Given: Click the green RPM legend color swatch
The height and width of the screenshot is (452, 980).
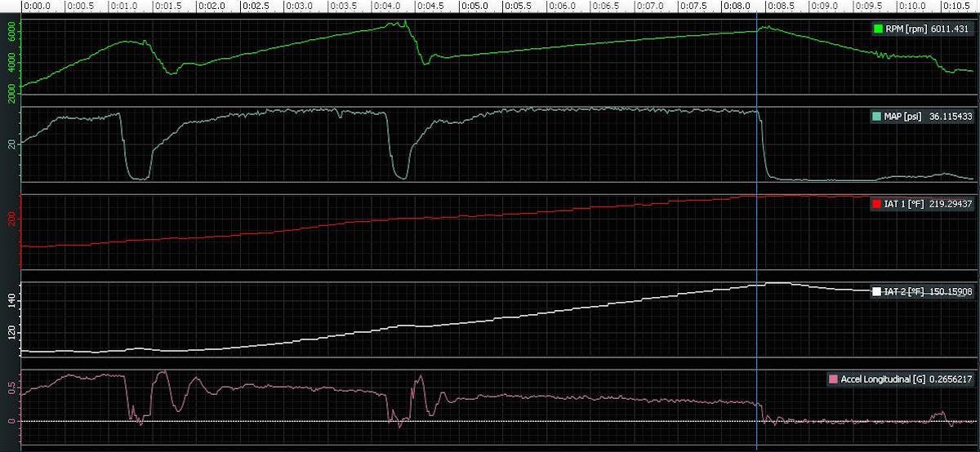Looking at the screenshot, I should pyautogui.click(x=878, y=29).
